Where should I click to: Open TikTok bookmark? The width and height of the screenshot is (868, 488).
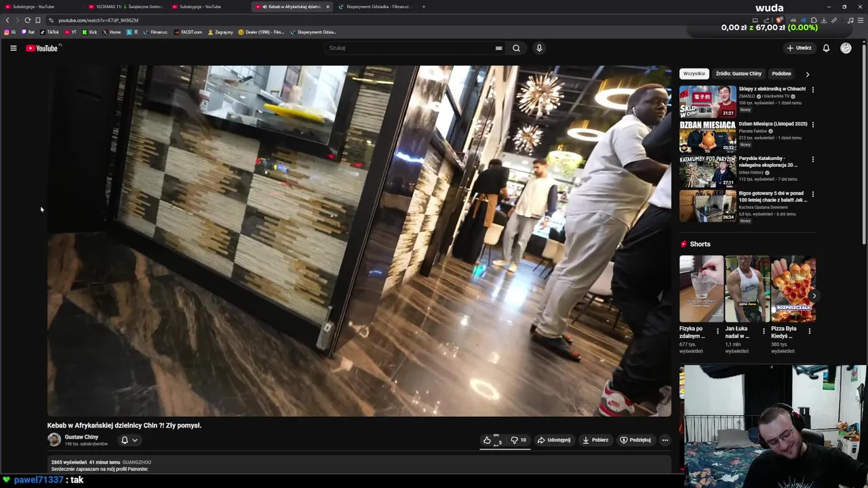49,32
